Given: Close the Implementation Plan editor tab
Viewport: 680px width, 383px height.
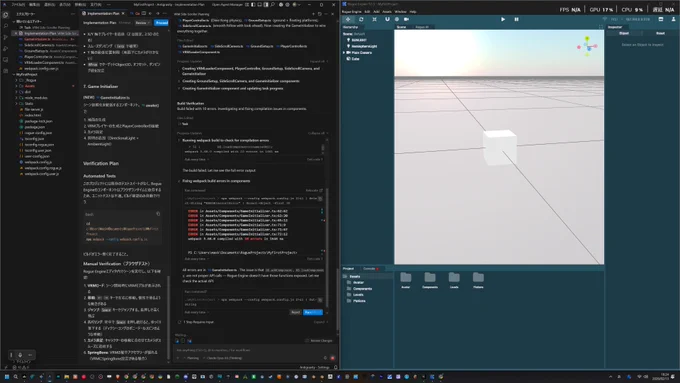Looking at the screenshot, I should click(123, 13).
